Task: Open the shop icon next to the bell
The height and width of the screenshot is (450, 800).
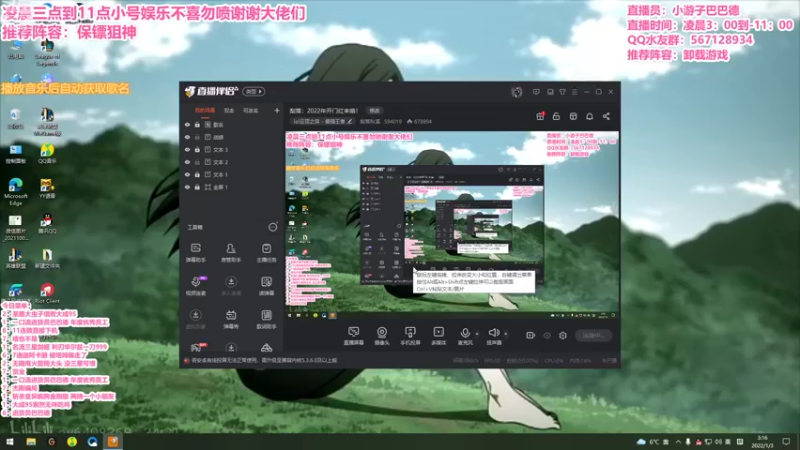Action: click(573, 116)
